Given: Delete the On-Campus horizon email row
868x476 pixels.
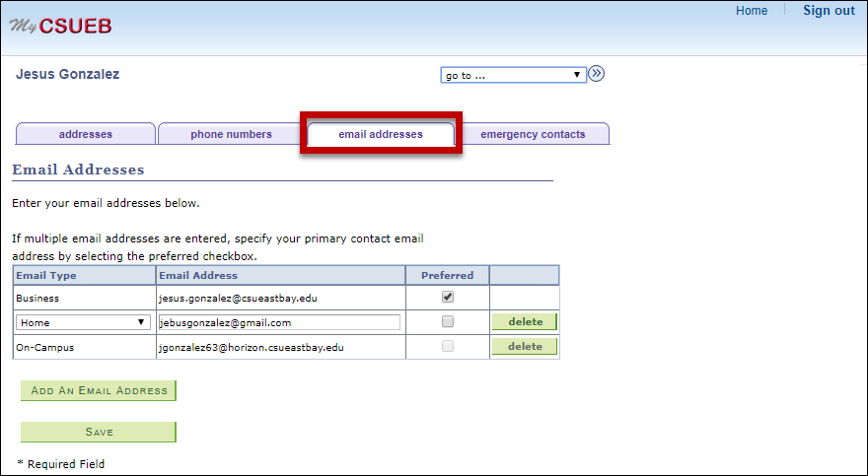Looking at the screenshot, I should pyautogui.click(x=525, y=347).
